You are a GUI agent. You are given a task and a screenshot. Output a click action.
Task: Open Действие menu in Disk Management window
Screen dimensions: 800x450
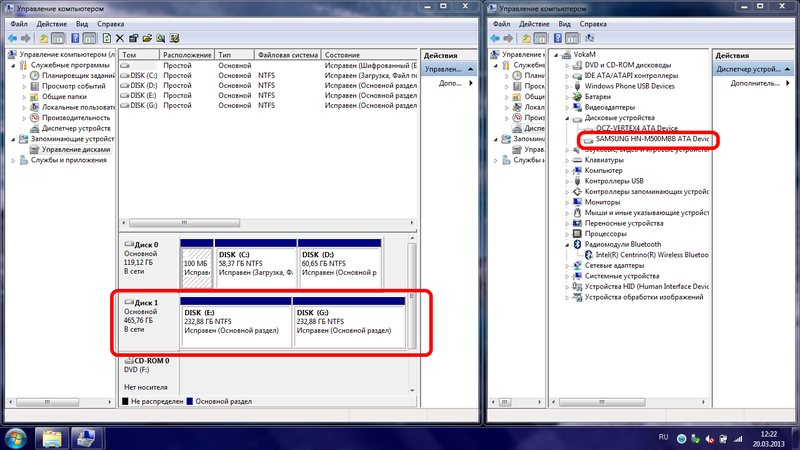[x=52, y=24]
